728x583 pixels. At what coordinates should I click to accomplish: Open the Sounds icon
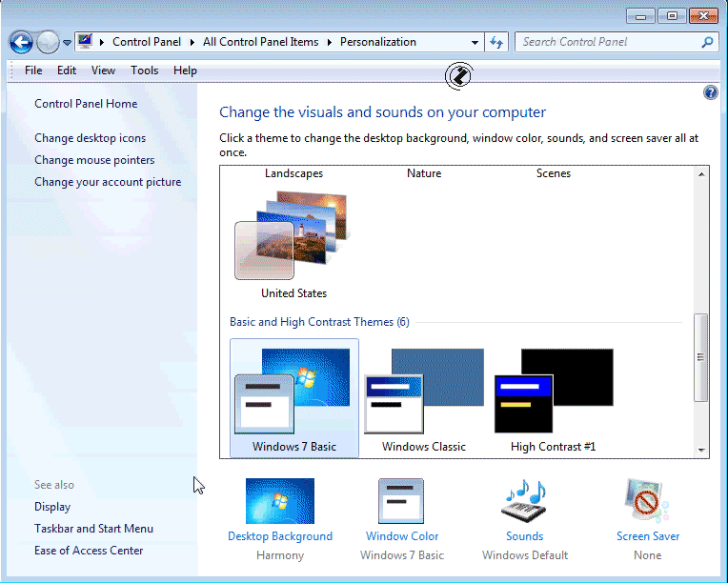point(524,502)
